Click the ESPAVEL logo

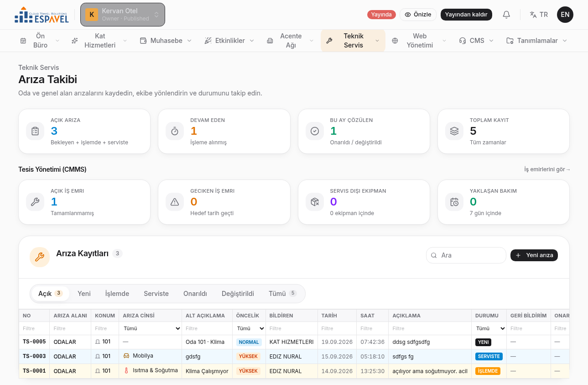click(x=42, y=15)
